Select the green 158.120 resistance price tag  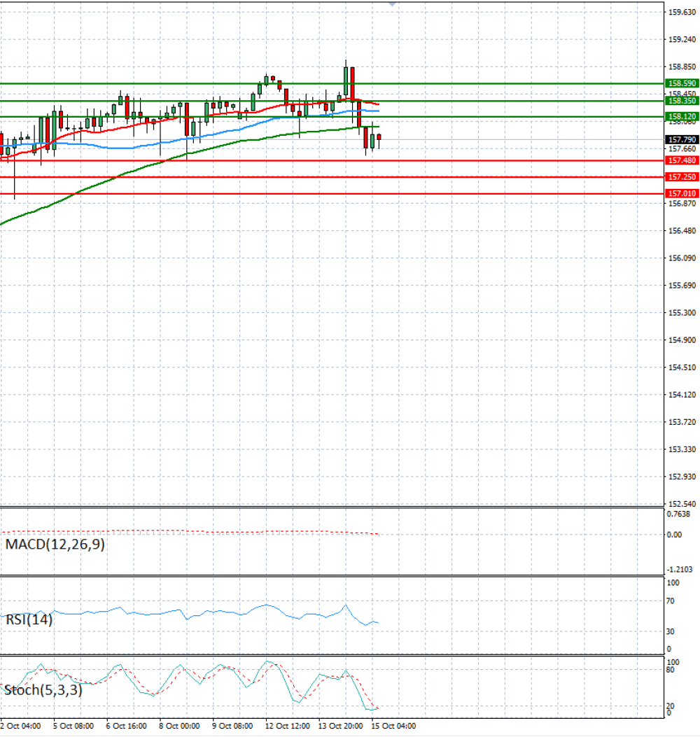click(x=682, y=116)
